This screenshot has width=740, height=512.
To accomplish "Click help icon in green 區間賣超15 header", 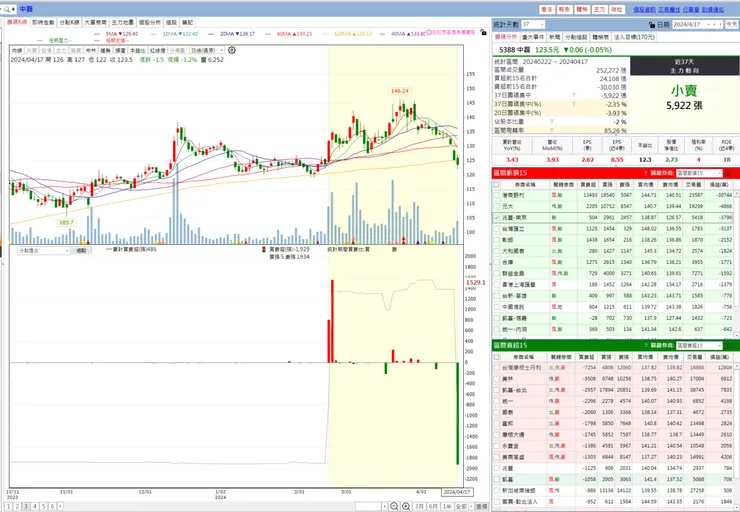I will [646, 345].
